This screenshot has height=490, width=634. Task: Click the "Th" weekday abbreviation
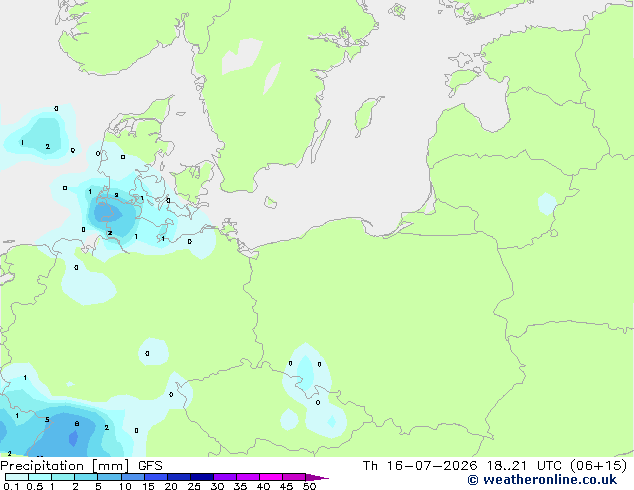click(370, 466)
